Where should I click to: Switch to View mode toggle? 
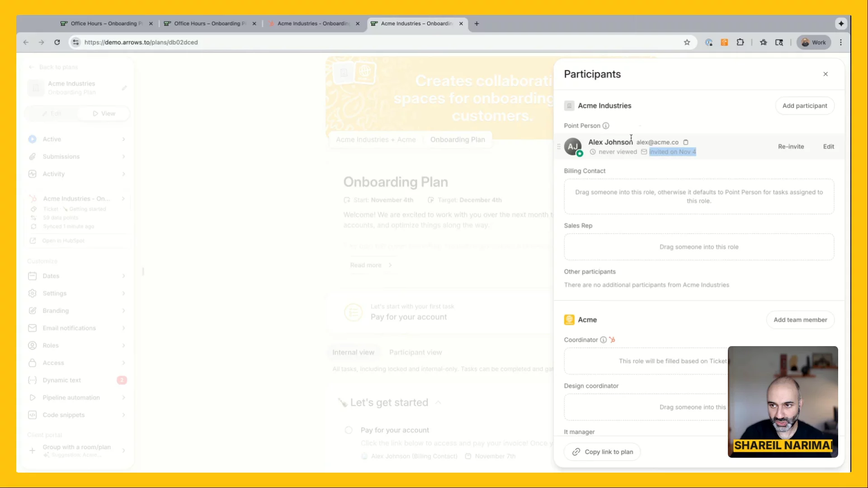pos(104,113)
